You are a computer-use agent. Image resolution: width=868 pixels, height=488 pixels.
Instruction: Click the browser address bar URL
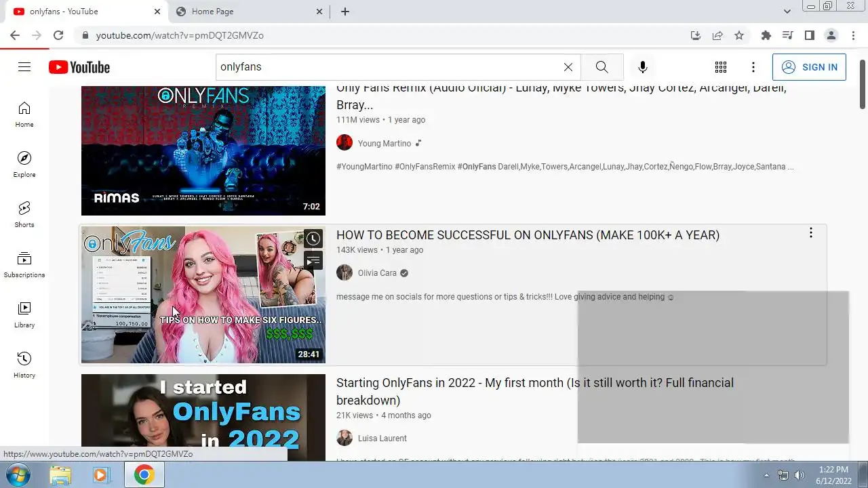pos(180,35)
